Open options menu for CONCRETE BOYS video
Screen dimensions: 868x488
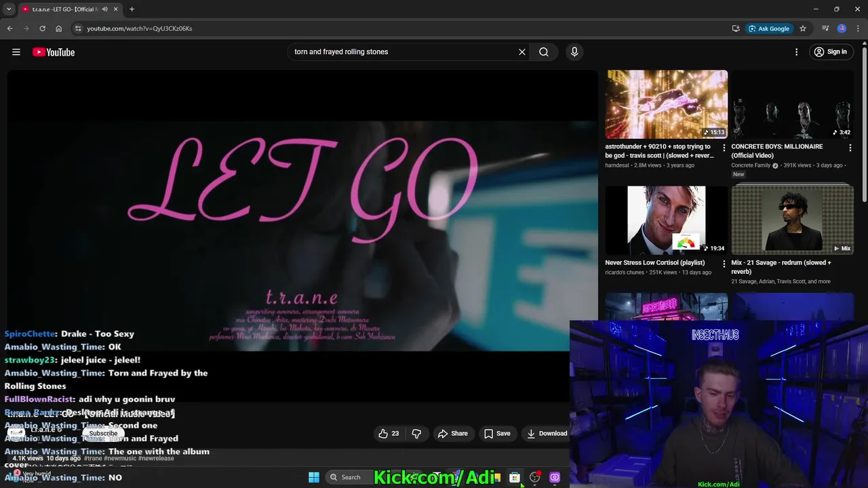coord(850,148)
